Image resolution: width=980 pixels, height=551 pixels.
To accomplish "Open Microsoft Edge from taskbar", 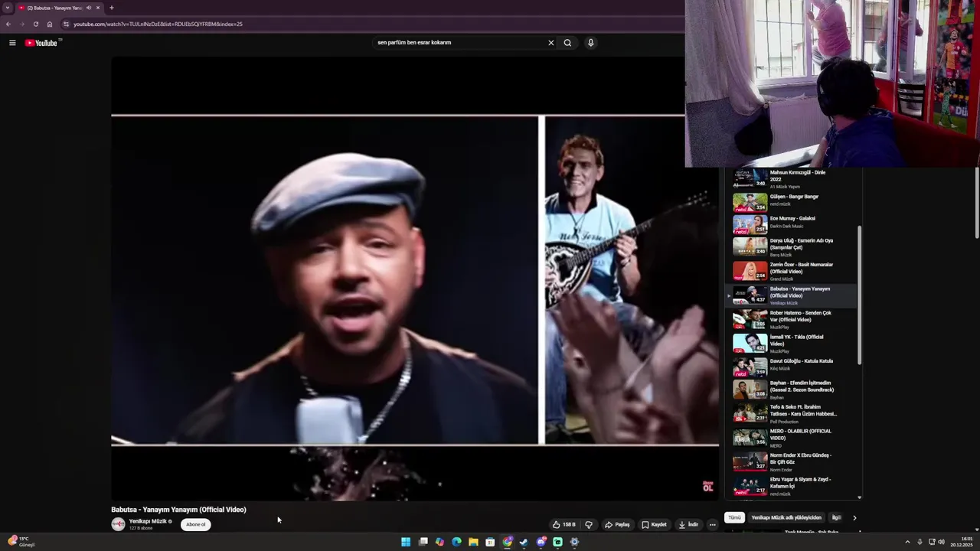I will coord(456,542).
